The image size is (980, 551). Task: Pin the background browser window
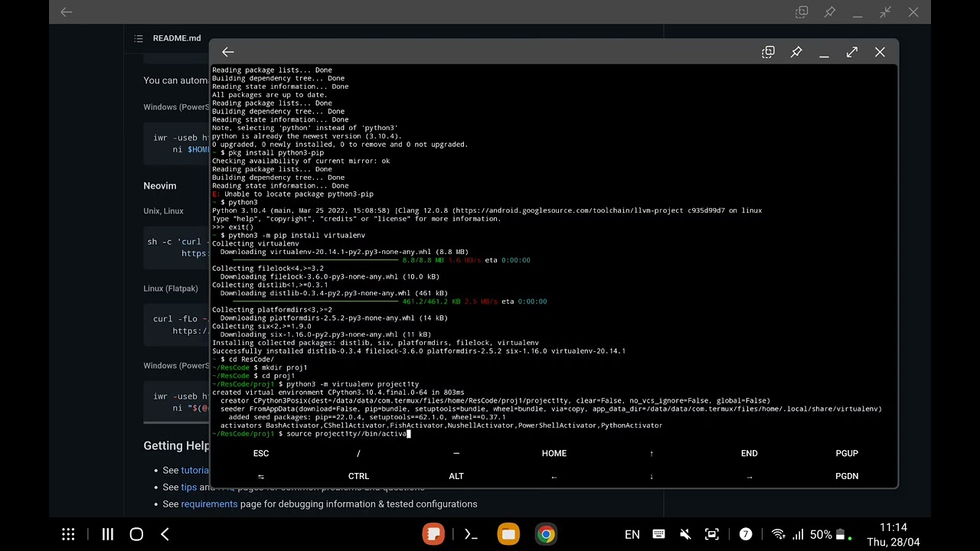click(830, 12)
